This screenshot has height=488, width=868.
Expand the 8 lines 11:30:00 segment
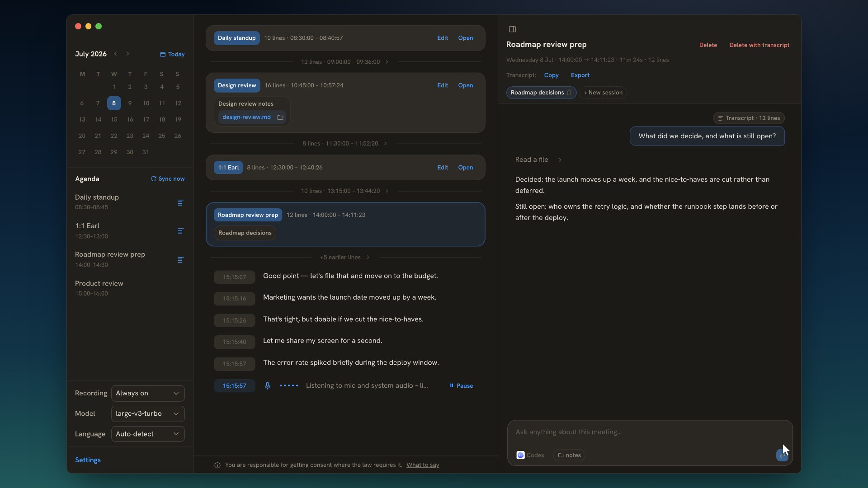point(345,144)
